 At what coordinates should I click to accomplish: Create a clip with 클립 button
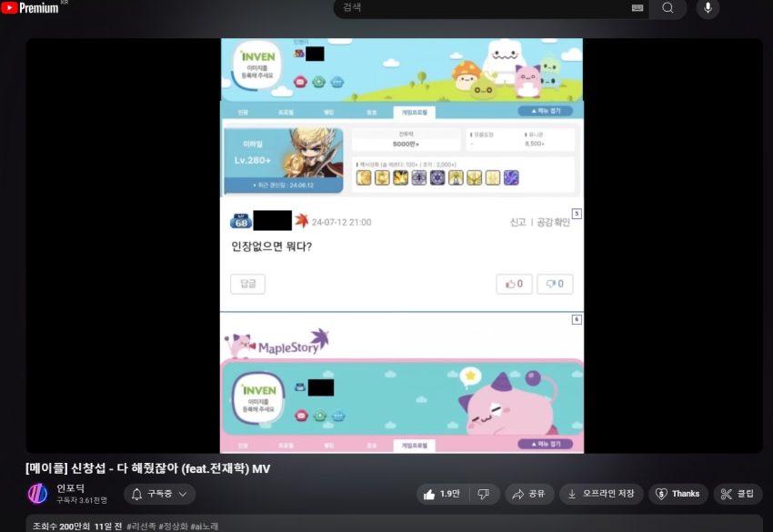(x=738, y=494)
